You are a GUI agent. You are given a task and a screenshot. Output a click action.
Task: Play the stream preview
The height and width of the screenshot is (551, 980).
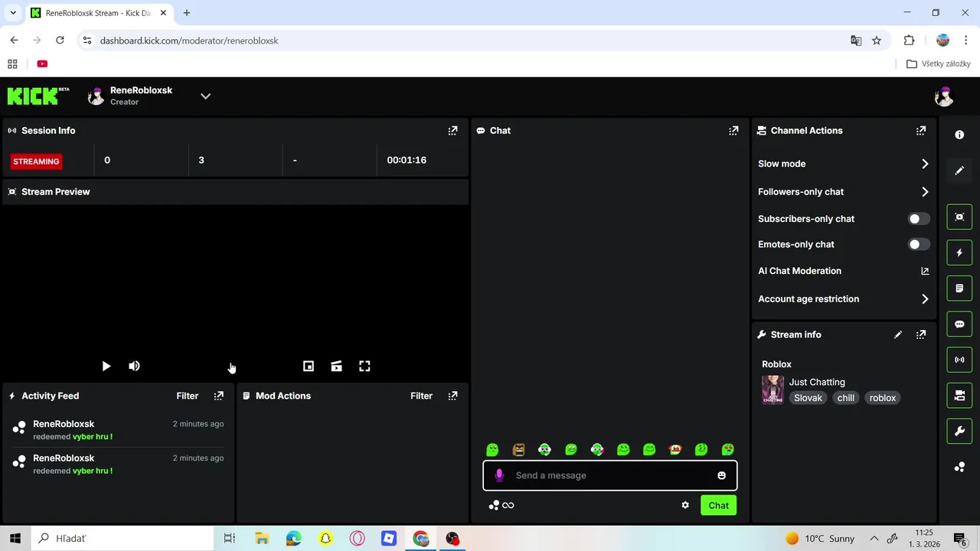click(106, 367)
